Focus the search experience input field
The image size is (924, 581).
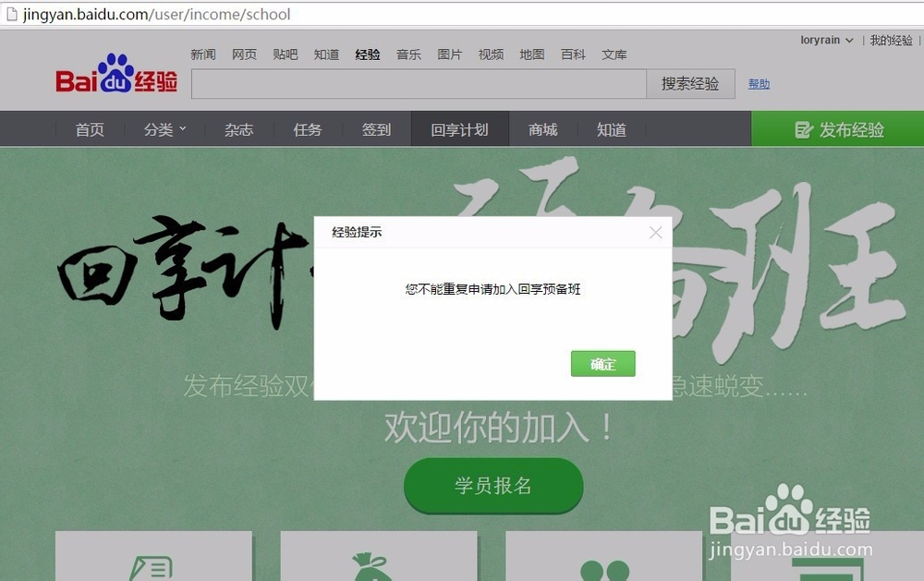pos(419,84)
